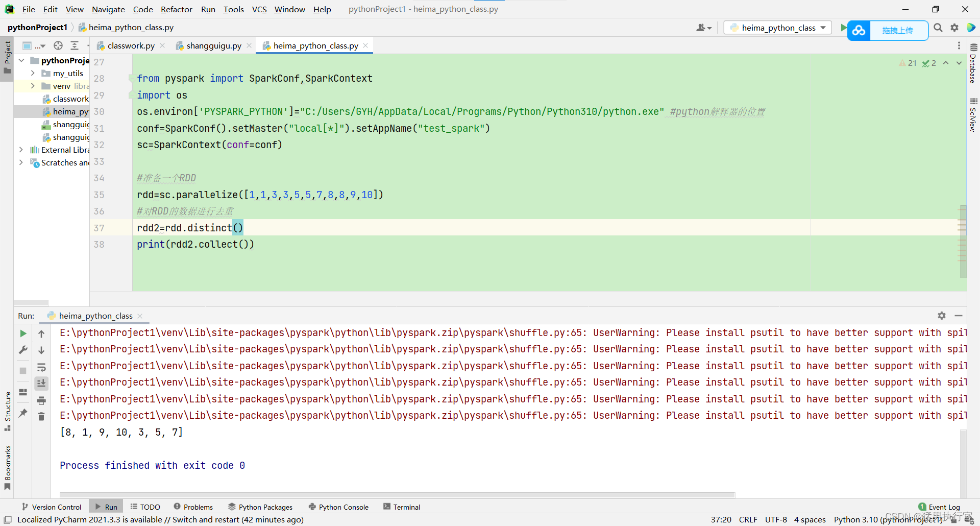
Task: Open SciView side tool window
Action: pyautogui.click(x=973, y=115)
